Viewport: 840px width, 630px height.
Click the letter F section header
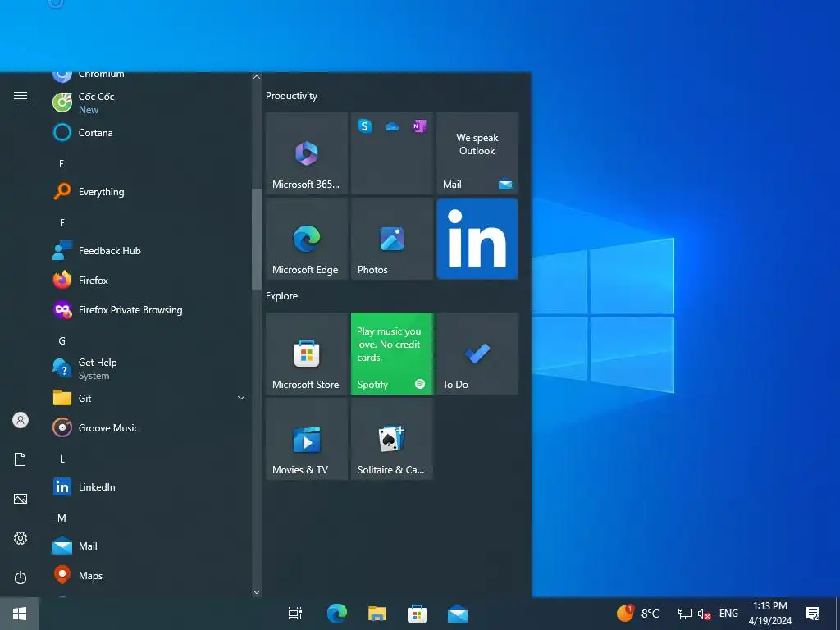pos(62,222)
